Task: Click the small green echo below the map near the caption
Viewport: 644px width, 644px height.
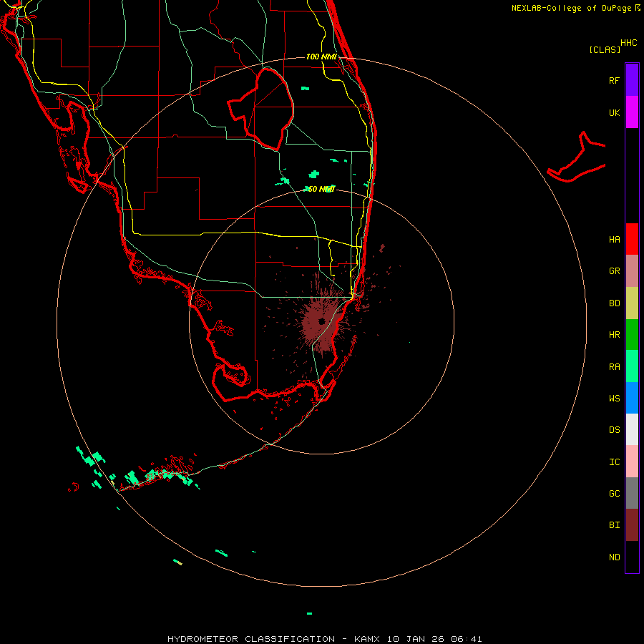Action: (x=309, y=614)
